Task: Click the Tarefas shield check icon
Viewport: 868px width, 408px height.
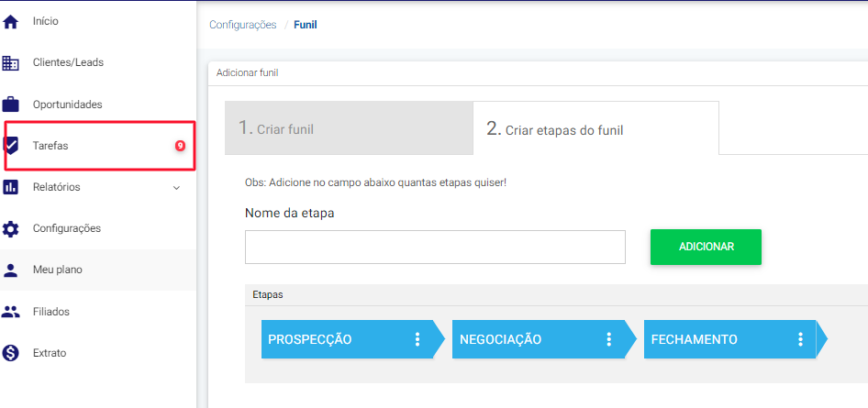Action: [x=10, y=146]
